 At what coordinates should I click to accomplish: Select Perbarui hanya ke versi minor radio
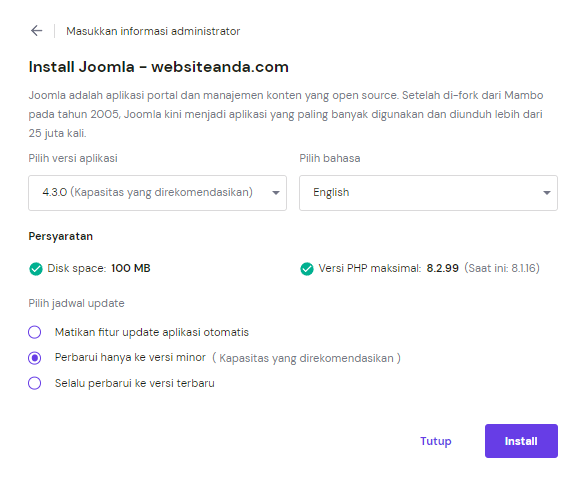(35, 358)
